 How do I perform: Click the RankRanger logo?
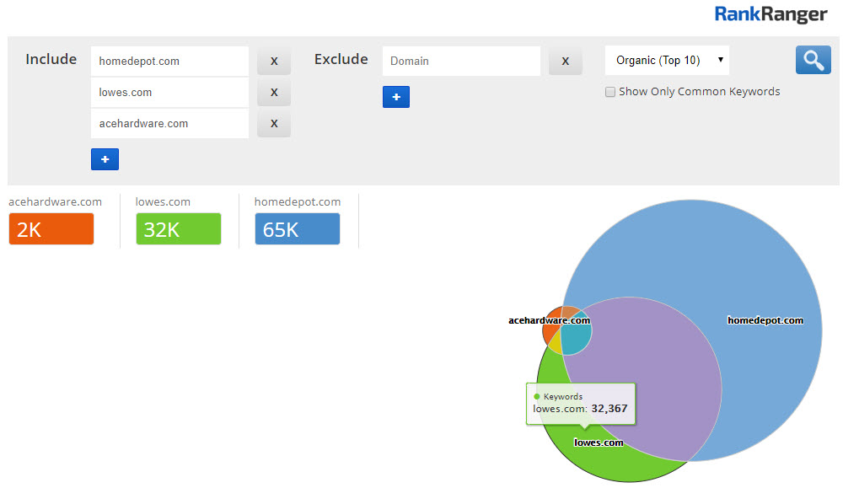pos(771,14)
